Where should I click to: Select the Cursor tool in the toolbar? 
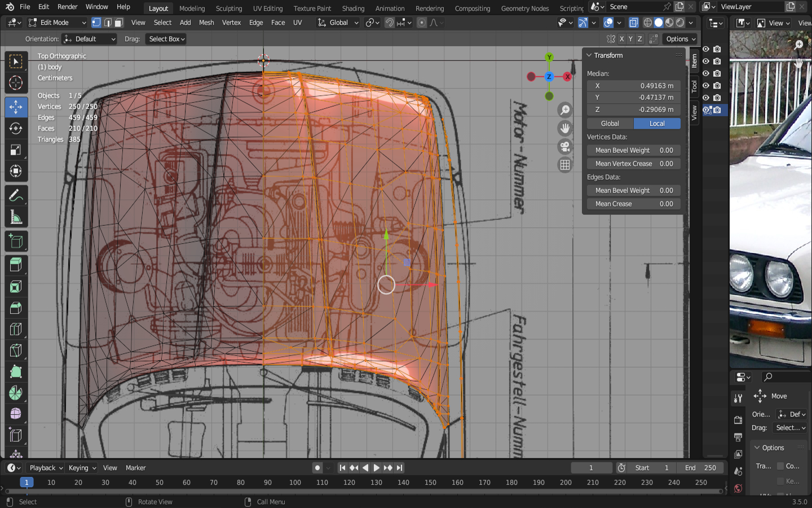(x=16, y=83)
